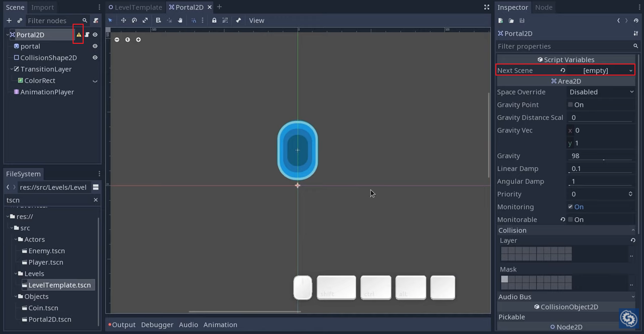Lock the selected node with padlock icon
Screen dimensions: 644x334
(214, 21)
